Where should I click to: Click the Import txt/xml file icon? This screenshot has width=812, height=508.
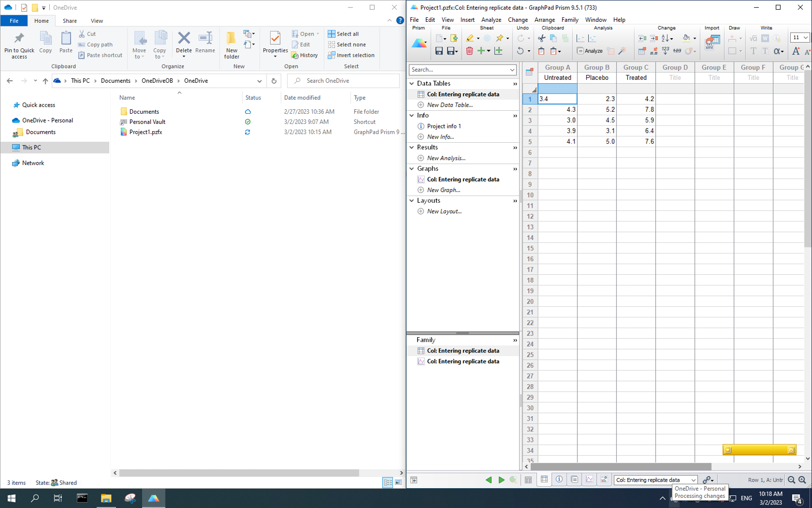(712, 42)
